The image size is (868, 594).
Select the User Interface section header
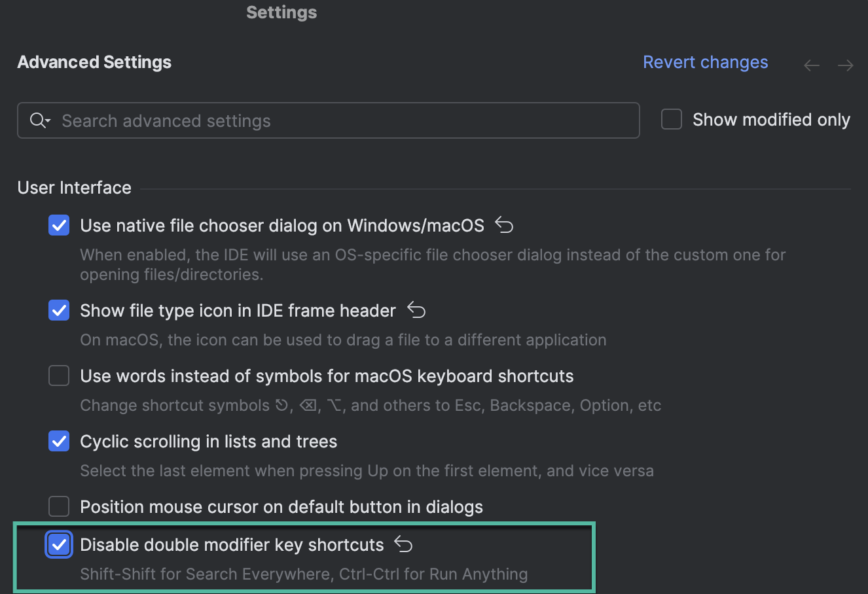pyautogui.click(x=74, y=188)
